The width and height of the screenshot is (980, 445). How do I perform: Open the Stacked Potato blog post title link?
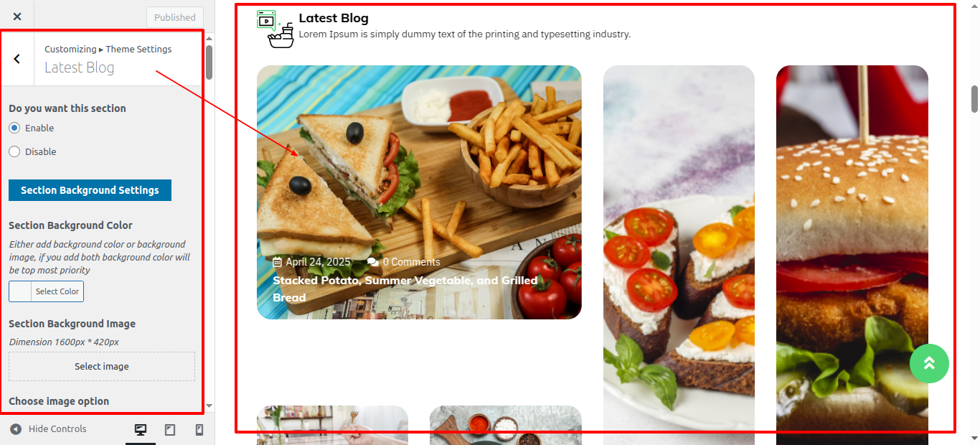405,289
